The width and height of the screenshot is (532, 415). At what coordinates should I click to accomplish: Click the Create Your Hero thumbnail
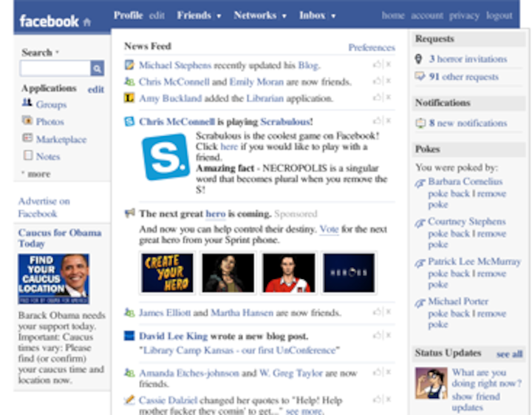point(167,272)
